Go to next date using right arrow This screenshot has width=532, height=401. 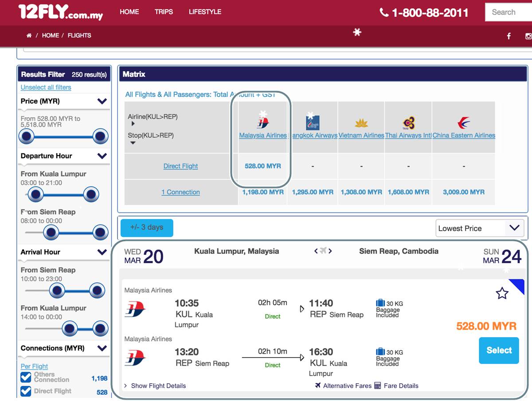(x=330, y=251)
